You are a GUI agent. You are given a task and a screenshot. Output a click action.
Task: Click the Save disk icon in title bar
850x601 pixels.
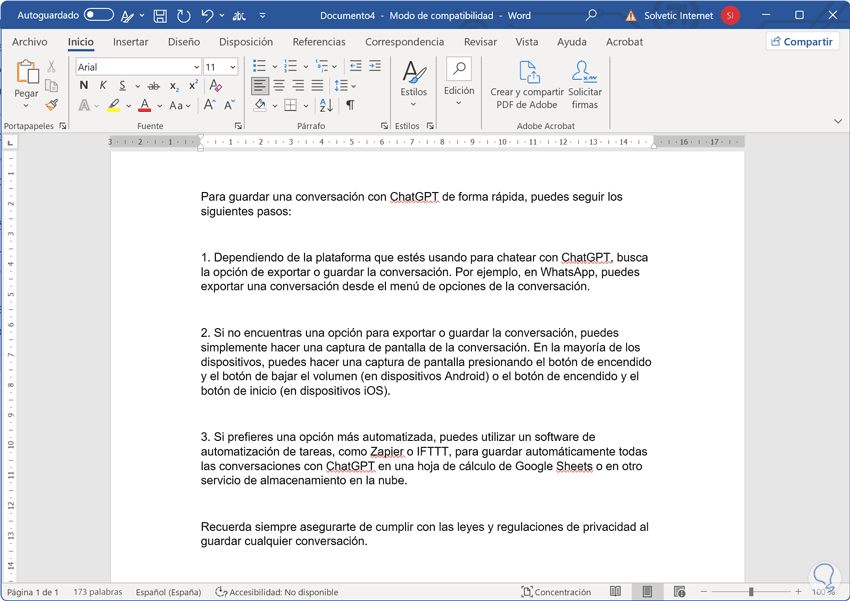pyautogui.click(x=160, y=16)
